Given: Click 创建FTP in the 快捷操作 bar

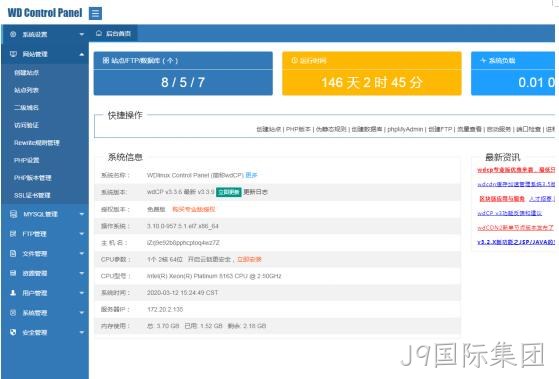Looking at the screenshot, I should (x=440, y=129).
